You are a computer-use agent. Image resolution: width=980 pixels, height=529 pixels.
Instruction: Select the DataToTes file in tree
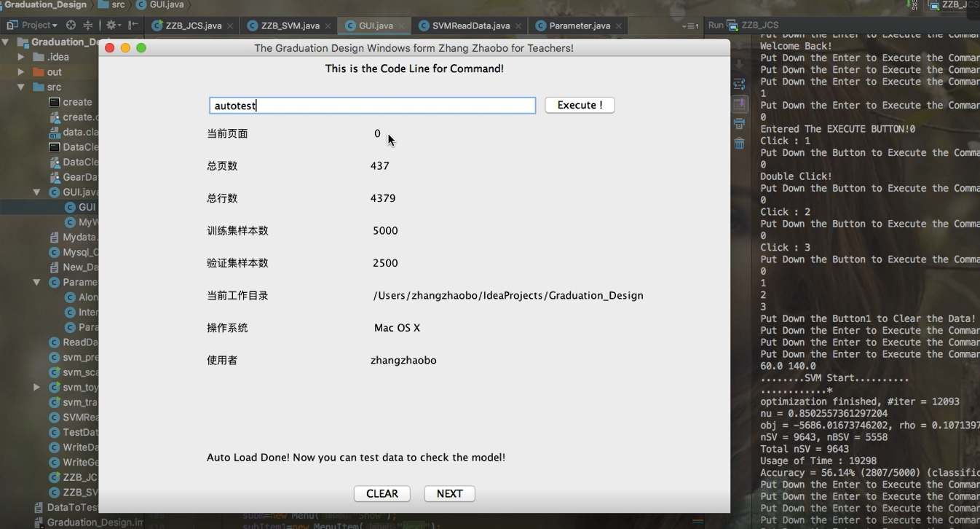pos(66,507)
